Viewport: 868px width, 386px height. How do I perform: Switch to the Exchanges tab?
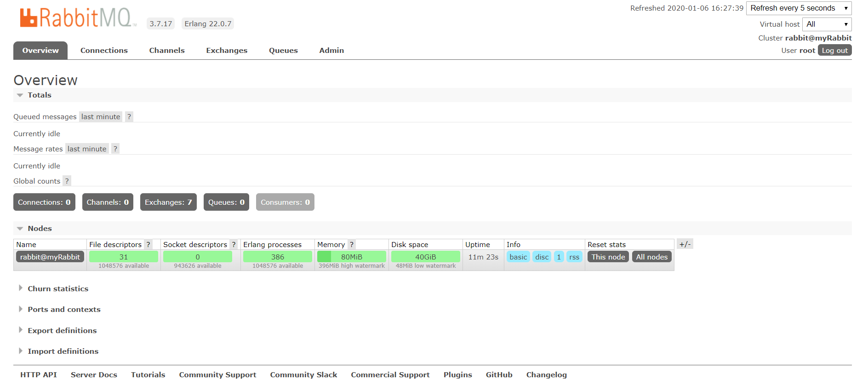pos(227,51)
